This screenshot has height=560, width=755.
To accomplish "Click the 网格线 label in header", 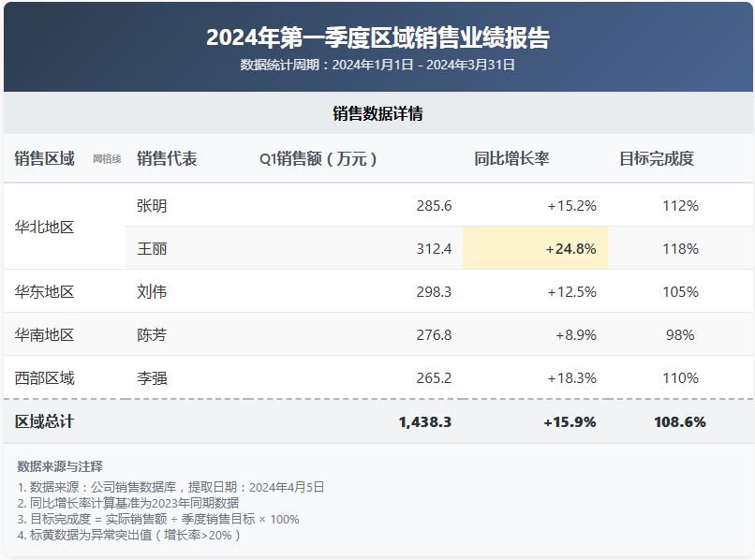I will 107,159.
